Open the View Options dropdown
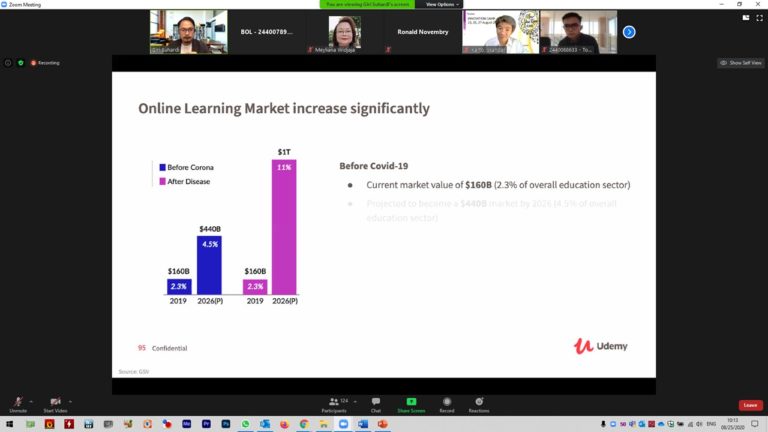This screenshot has width=768, height=432. coord(442,4)
